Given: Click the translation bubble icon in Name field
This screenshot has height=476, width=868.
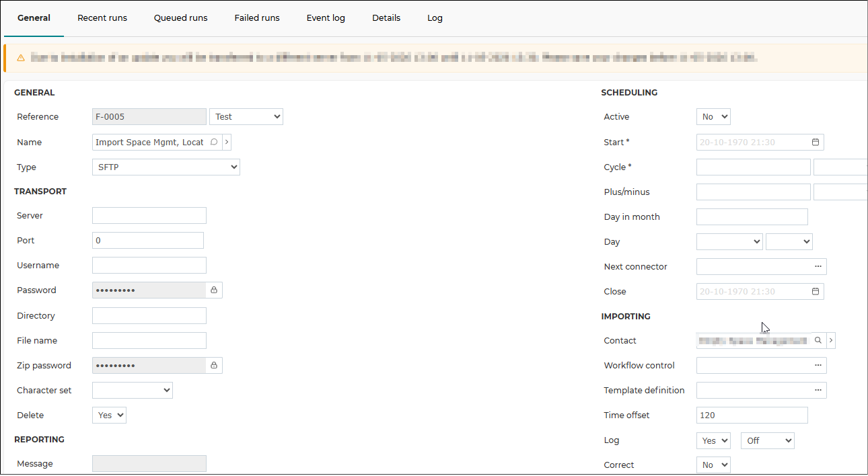Looking at the screenshot, I should pos(214,143).
